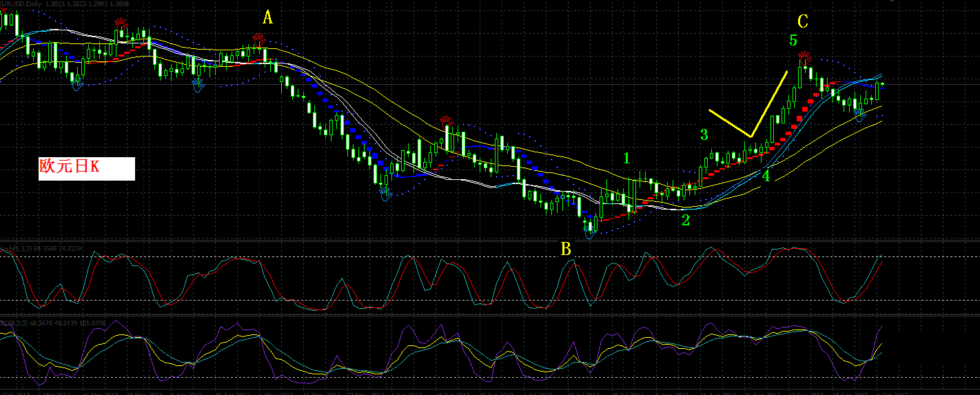Viewport: 980px width, 395px height.
Task: Select the yellow letter C chart label
Action: pos(803,22)
